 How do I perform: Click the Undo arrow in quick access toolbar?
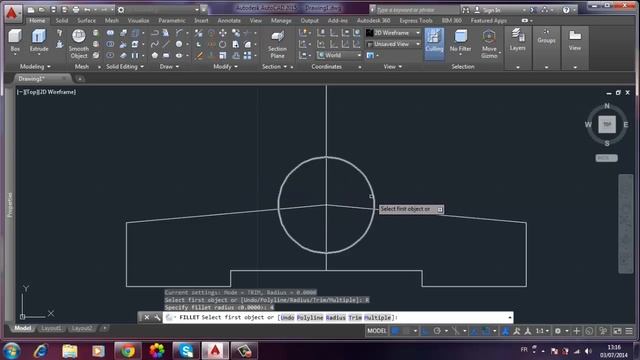[87, 10]
